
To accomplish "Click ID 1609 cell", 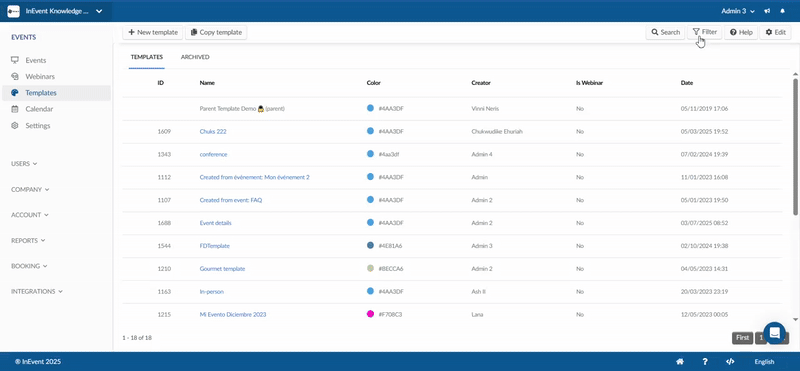I will coord(164,131).
